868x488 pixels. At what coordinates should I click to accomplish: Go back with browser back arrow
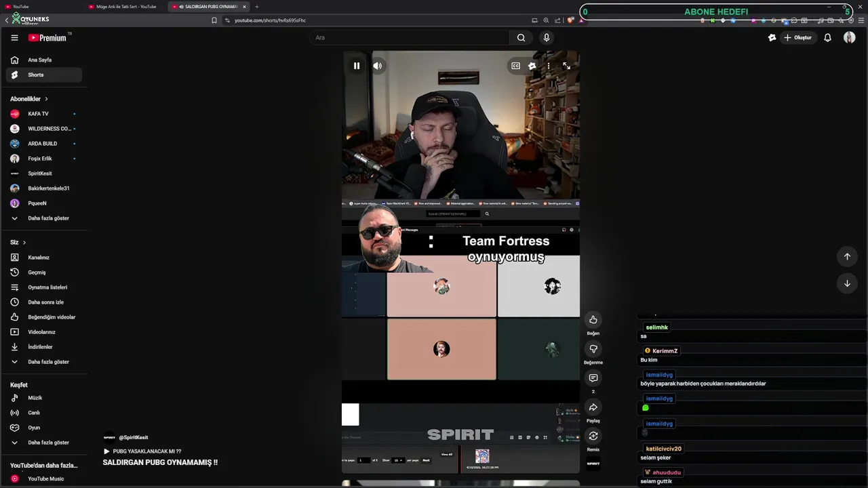tap(6, 20)
